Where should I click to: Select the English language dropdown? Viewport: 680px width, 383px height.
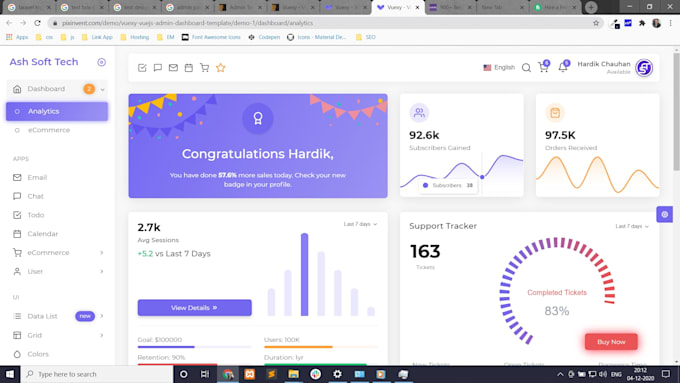499,68
